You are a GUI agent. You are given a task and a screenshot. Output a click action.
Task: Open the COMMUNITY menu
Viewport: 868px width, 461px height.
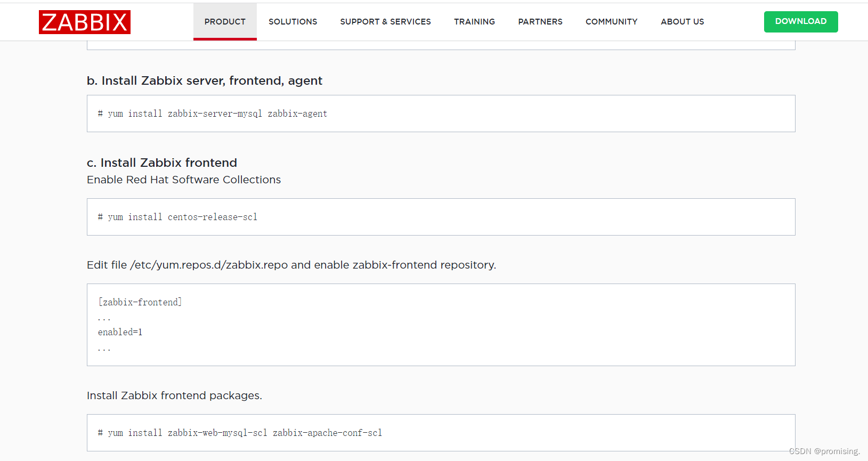[611, 22]
